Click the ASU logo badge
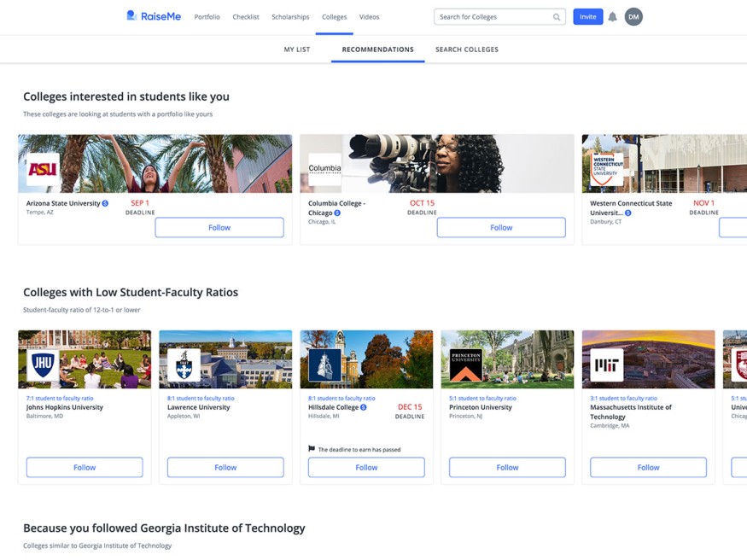This screenshot has width=747, height=560. (43, 169)
